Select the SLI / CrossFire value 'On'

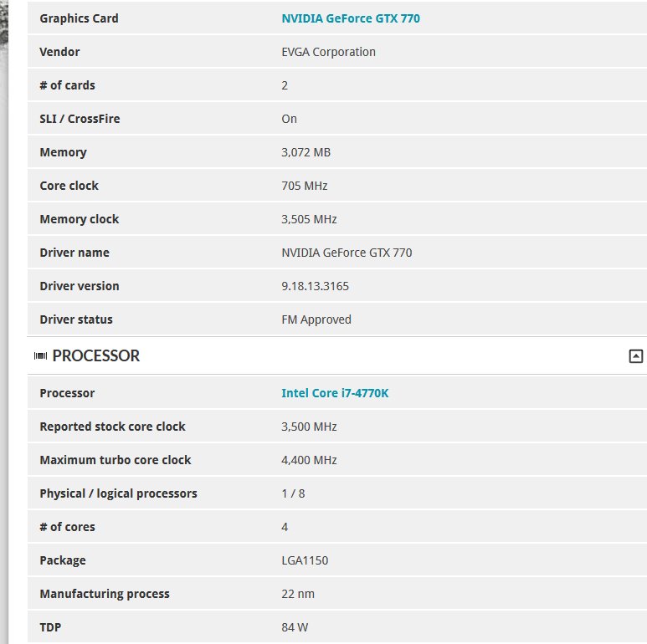[x=289, y=119]
